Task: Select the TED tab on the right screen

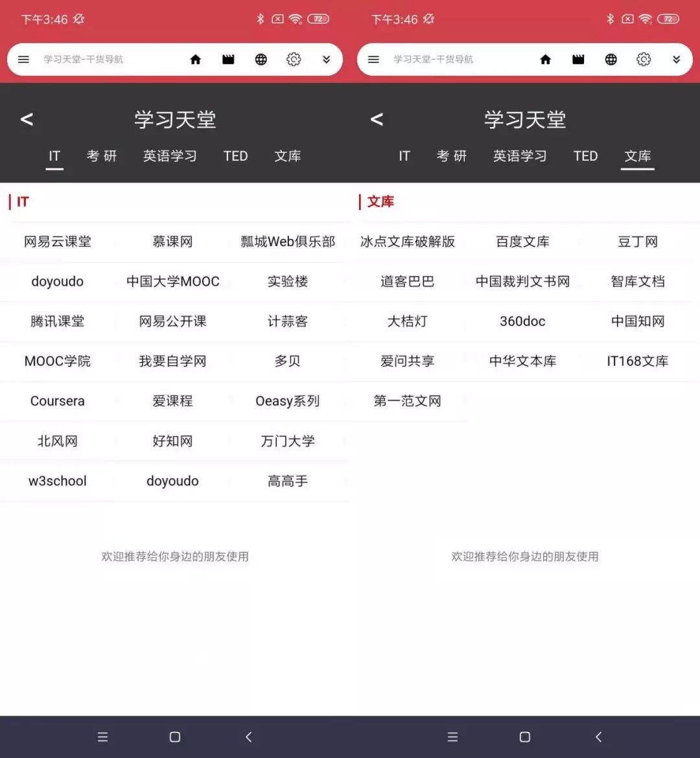Action: 585,156
